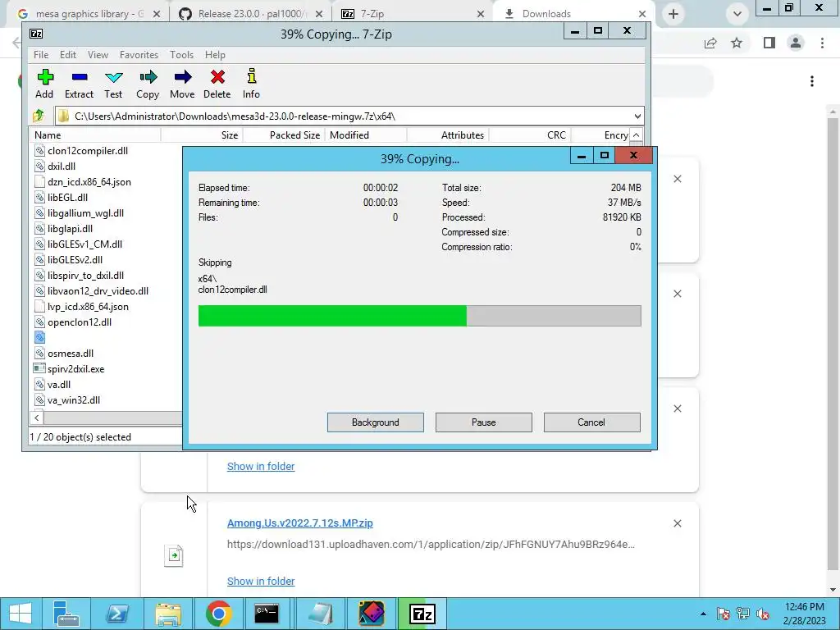Screen dimensions: 840x630
Task: Open Chrome tab search dropdown
Action: 737,14
